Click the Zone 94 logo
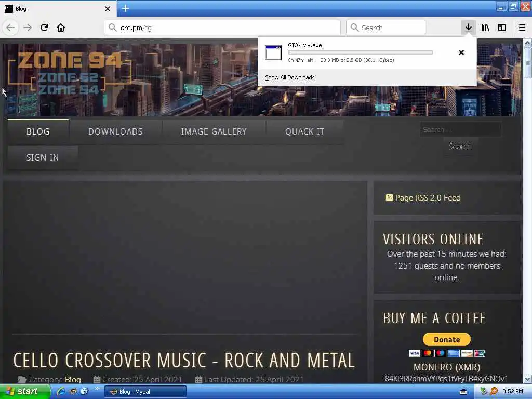This screenshot has height=399, width=532. point(70,73)
